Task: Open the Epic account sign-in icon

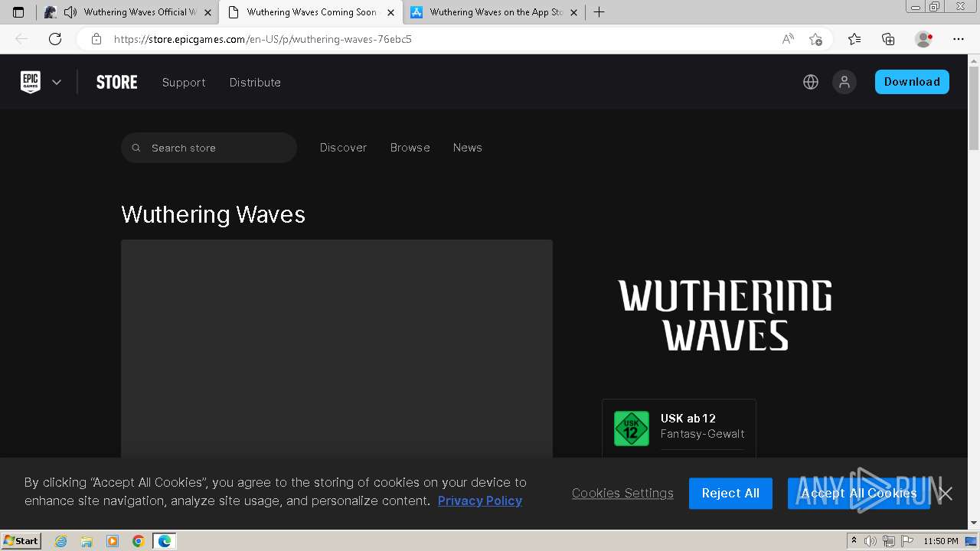Action: click(x=844, y=82)
